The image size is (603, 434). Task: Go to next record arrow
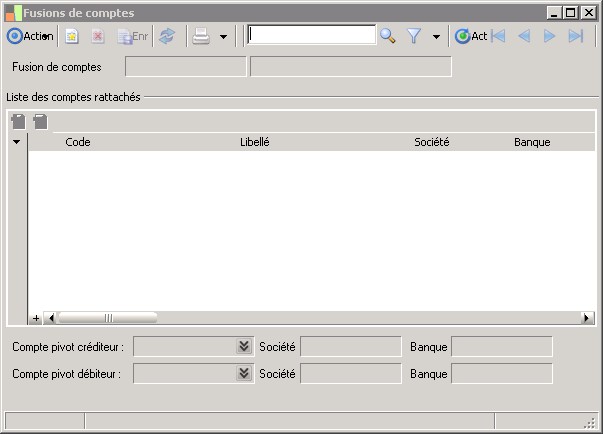(x=550, y=36)
